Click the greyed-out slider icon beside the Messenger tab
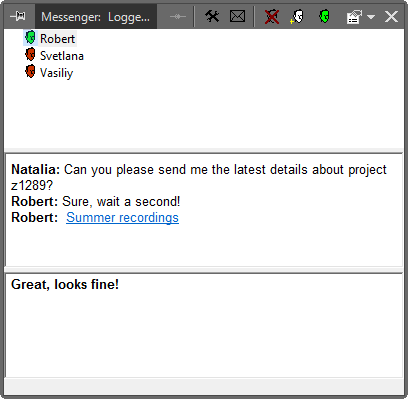Screen dimensions: 408x399 pos(177,16)
